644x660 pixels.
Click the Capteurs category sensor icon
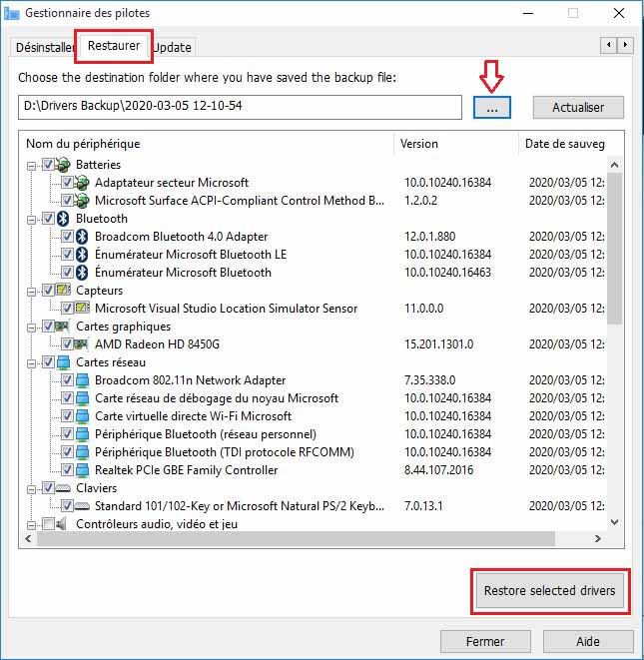(x=63, y=291)
